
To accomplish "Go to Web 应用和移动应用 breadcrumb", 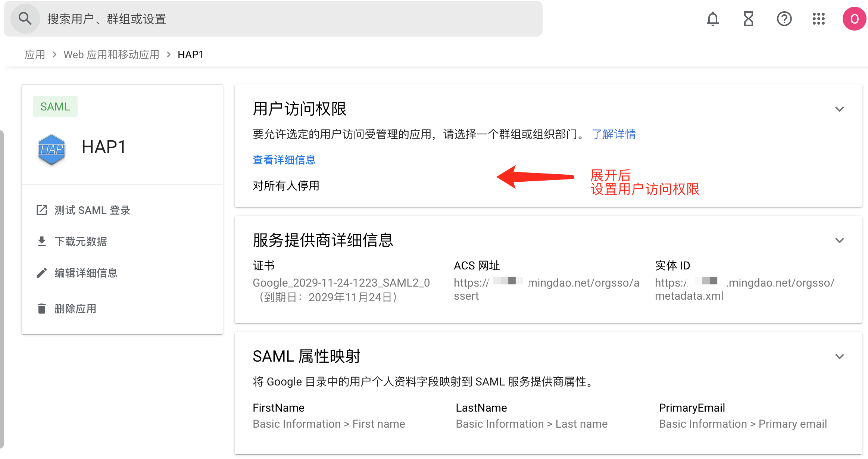I will (x=111, y=55).
